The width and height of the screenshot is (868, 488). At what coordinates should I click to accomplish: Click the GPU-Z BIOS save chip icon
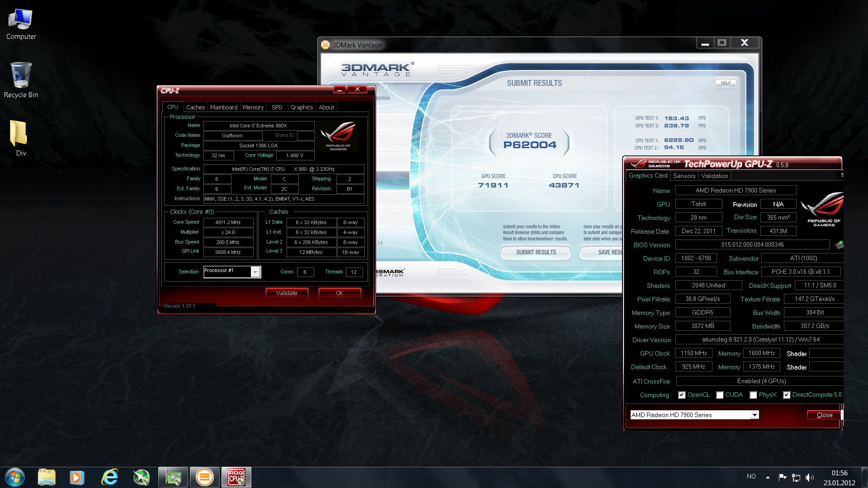point(840,244)
